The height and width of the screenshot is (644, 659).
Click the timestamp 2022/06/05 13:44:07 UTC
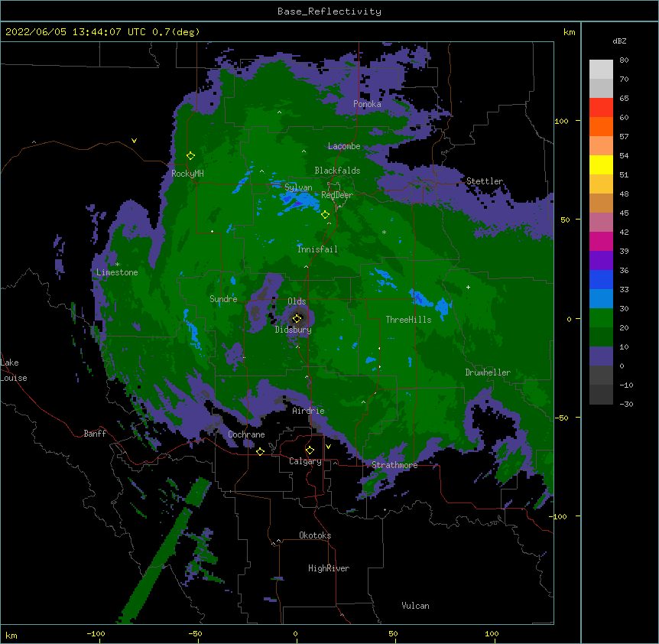(x=75, y=32)
